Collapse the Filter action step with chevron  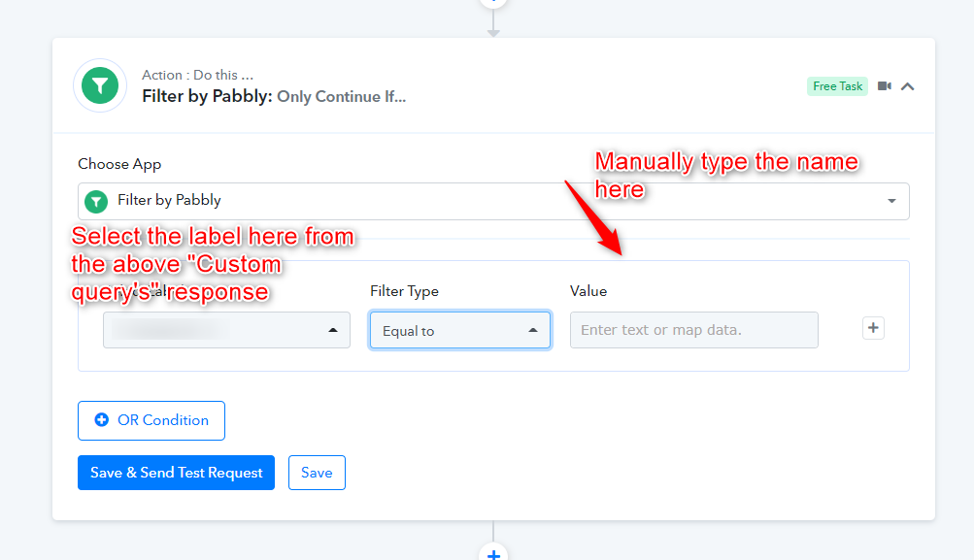[x=908, y=86]
